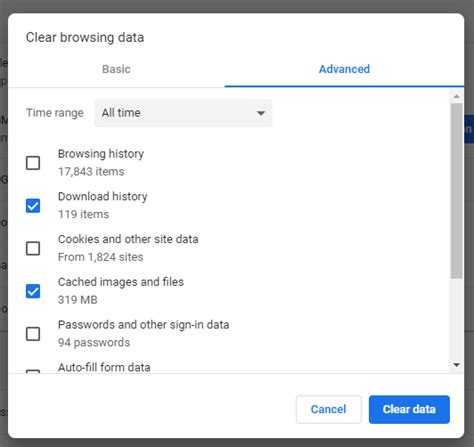Switch to the Basic tab

(116, 69)
